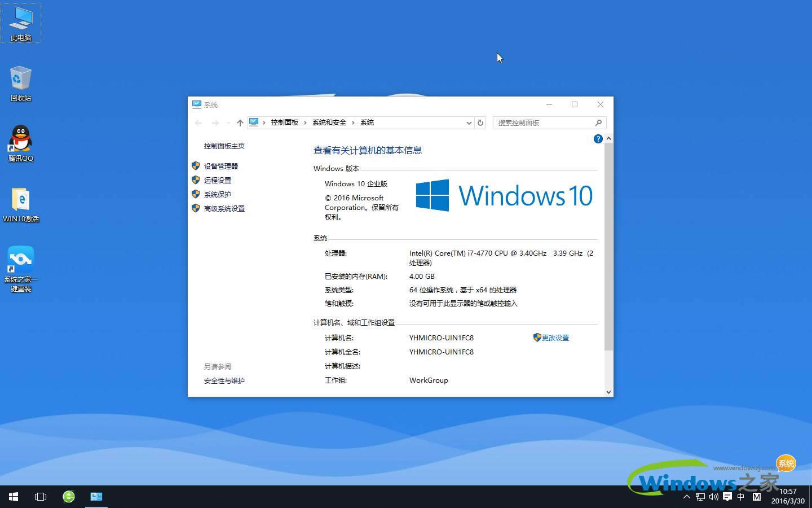Click the blue help question mark icon
The image size is (812, 508).
point(598,138)
